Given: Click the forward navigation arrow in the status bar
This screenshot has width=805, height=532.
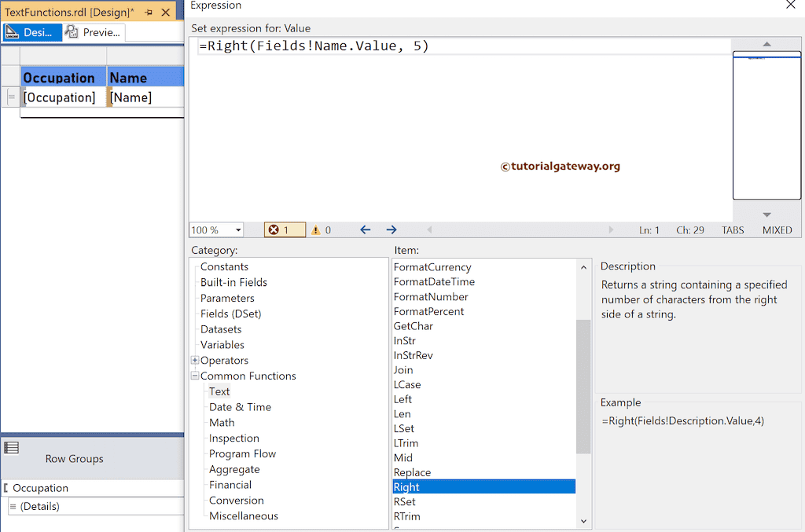Looking at the screenshot, I should pyautogui.click(x=391, y=229).
